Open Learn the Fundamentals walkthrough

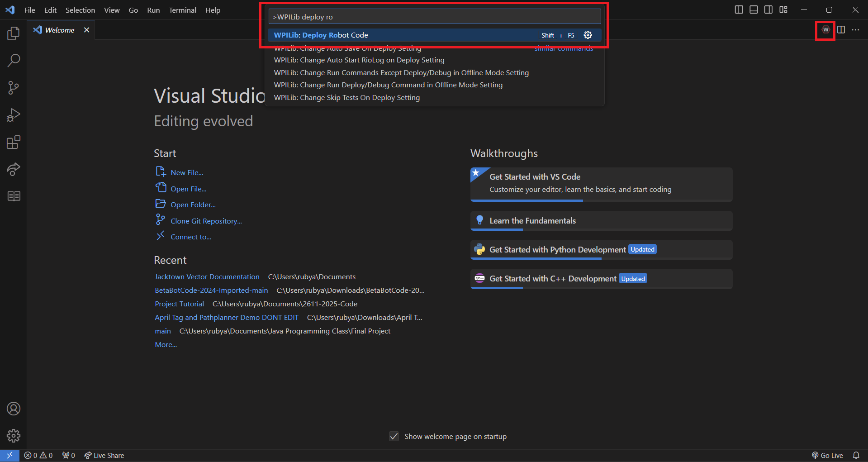(601, 221)
